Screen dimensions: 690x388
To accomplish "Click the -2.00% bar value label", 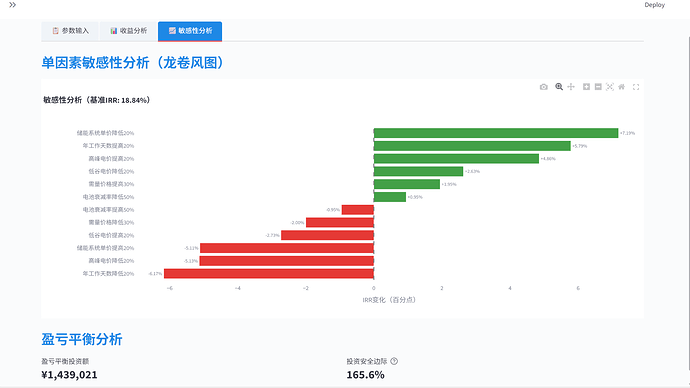I will [297, 223].
